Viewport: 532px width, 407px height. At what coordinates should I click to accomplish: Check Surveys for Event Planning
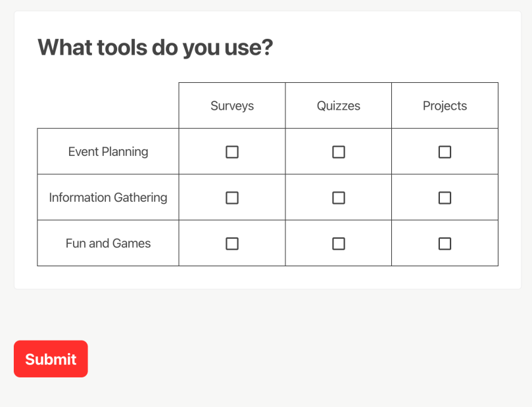(232, 152)
